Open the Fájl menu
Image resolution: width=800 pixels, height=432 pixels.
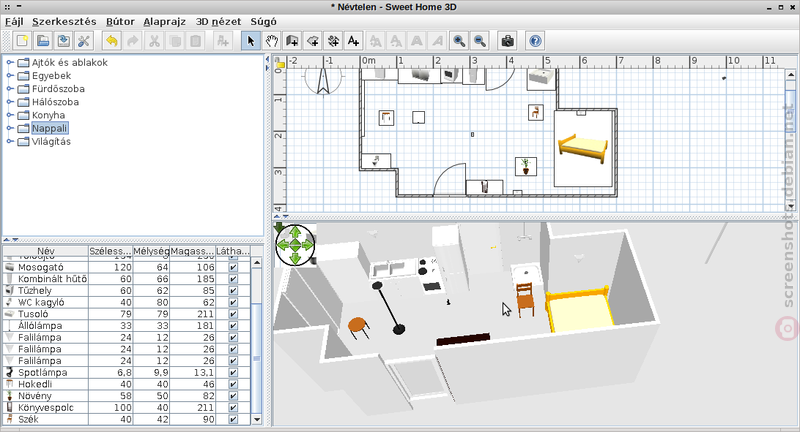tap(14, 21)
